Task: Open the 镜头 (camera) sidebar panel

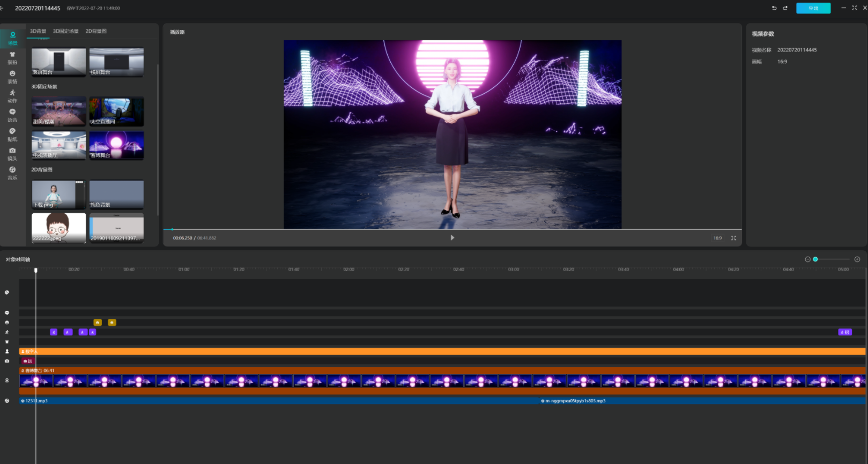Action: pos(12,154)
